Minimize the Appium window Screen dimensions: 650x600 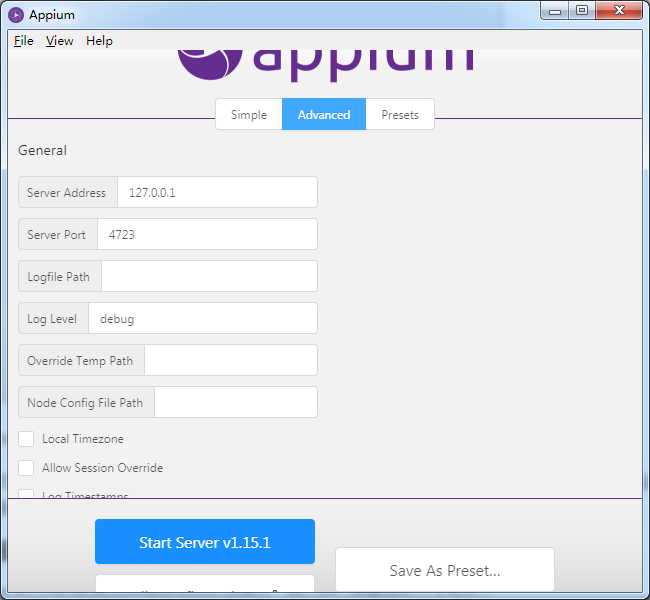(x=555, y=11)
